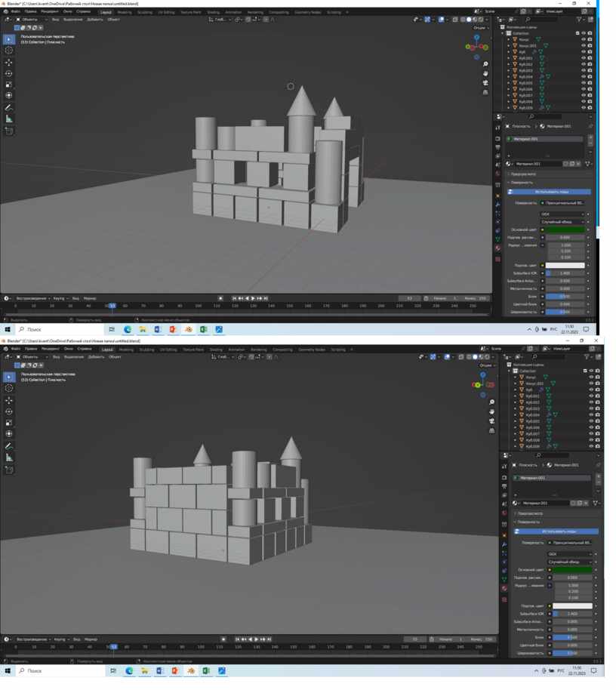616x690 pixels.
Task: Select the Scale tool in the top window toolbar
Action: (x=9, y=85)
